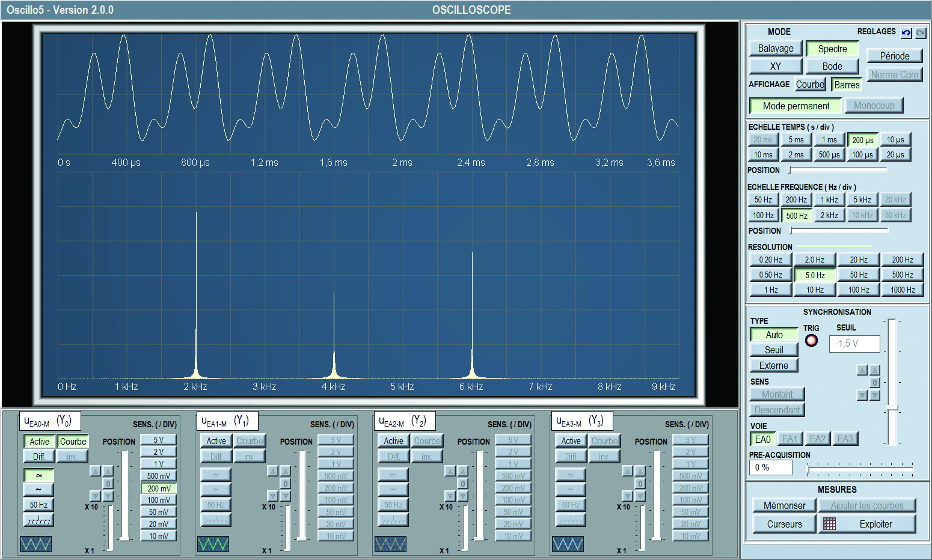The height and width of the screenshot is (560, 932).
Task: Click the EA2 waveform color icon
Action: tap(390, 544)
